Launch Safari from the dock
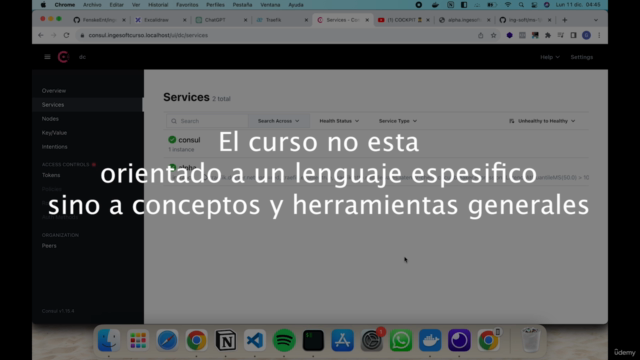 167,340
